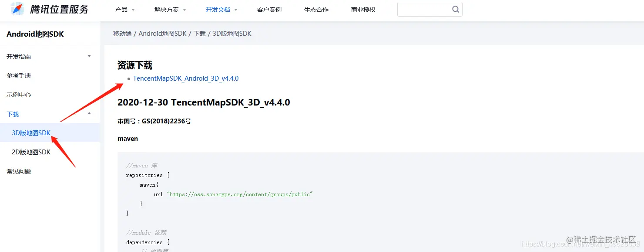Select 下载 in the sidebar
Screen dimensions: 644x252
(13, 114)
